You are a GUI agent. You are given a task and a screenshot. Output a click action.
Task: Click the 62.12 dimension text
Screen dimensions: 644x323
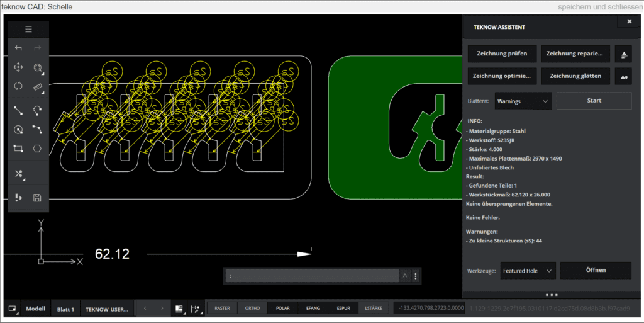[x=112, y=254]
